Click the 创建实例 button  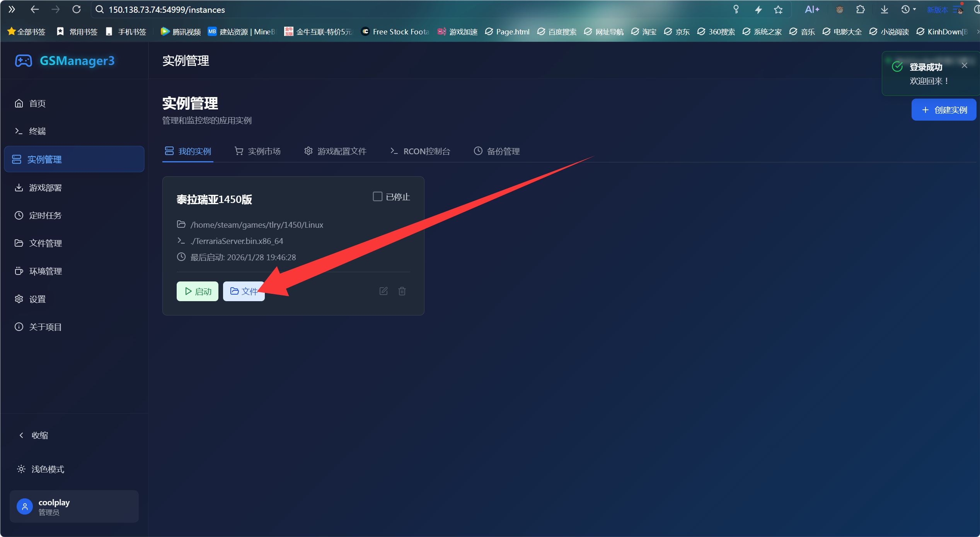coord(944,110)
